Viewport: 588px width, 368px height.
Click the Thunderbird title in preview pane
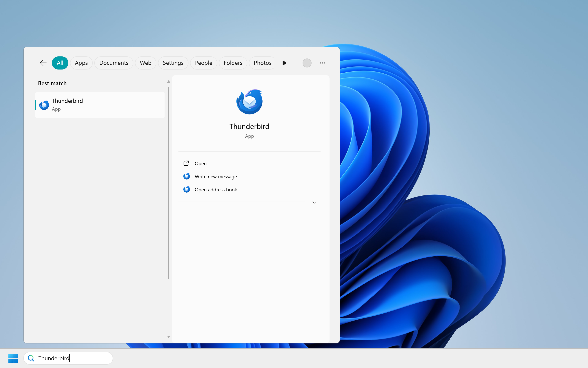(249, 126)
